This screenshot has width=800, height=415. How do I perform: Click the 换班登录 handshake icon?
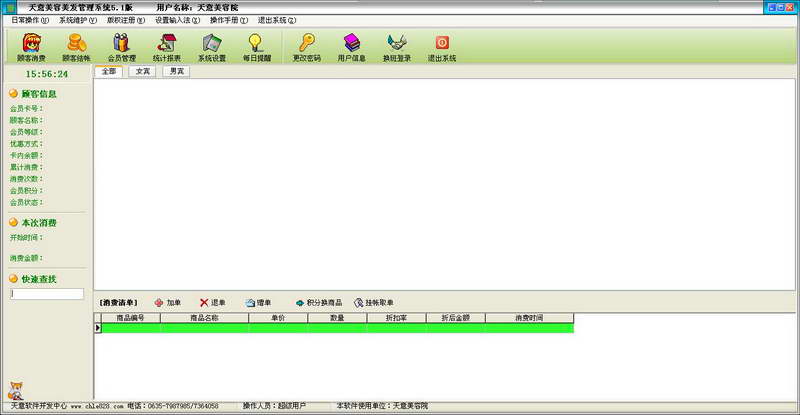point(397,47)
